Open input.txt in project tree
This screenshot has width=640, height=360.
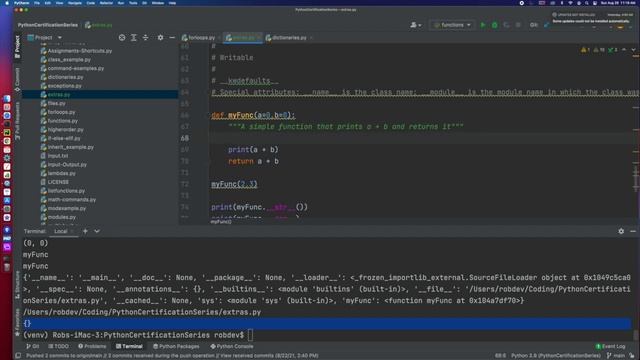54,156
